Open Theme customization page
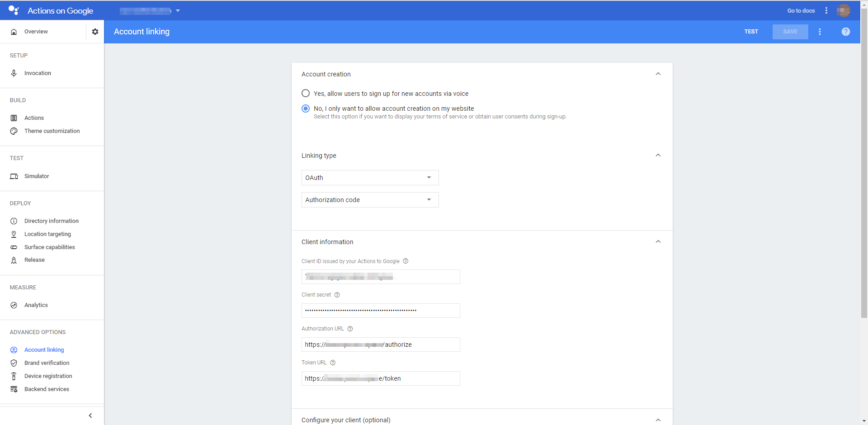Screen dimensions: 868x425 pyautogui.click(x=52, y=131)
